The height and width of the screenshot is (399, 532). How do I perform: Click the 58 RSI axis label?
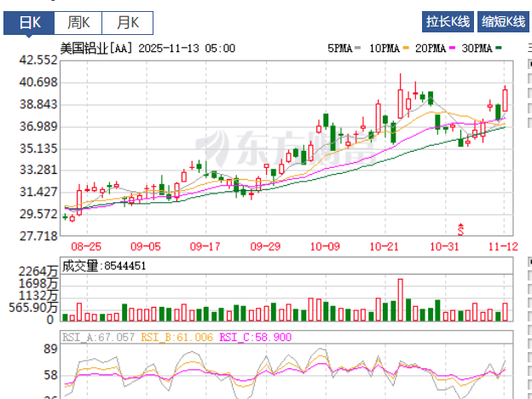pos(50,376)
